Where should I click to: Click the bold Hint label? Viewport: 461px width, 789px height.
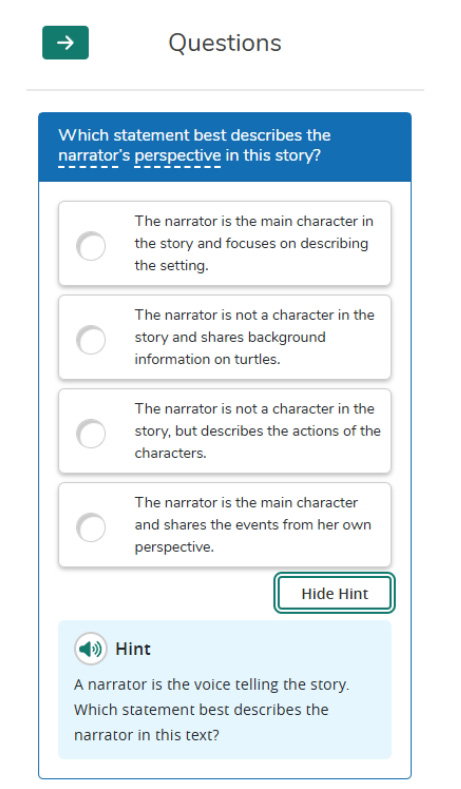(x=133, y=649)
